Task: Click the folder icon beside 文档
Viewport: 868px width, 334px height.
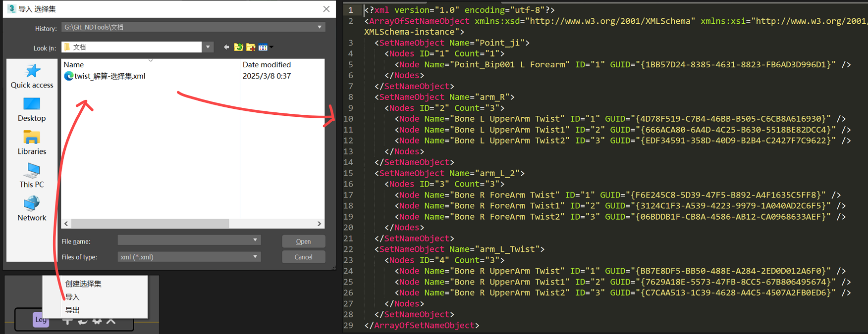Action: click(x=67, y=47)
